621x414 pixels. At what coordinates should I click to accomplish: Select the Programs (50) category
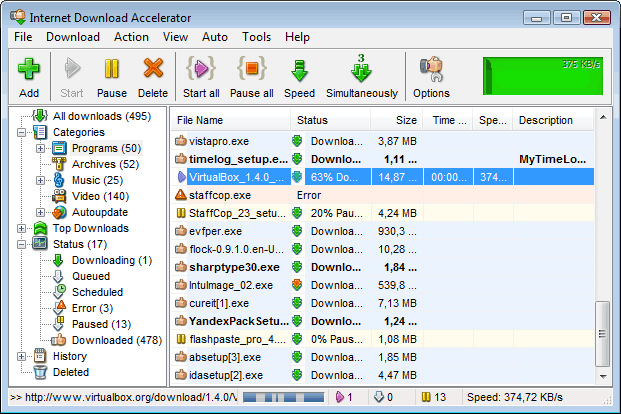click(106, 148)
